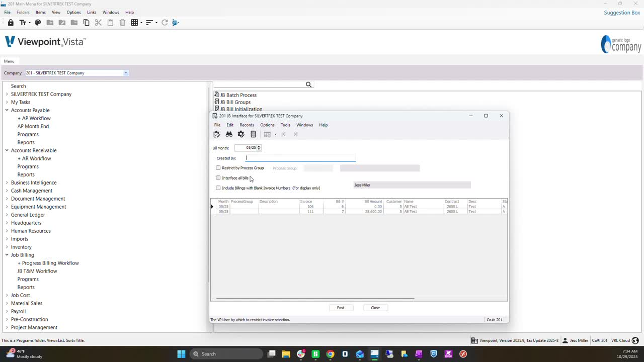Click the edit folder icon
Image resolution: width=644 pixels, height=362 pixels.
pyautogui.click(x=62, y=23)
